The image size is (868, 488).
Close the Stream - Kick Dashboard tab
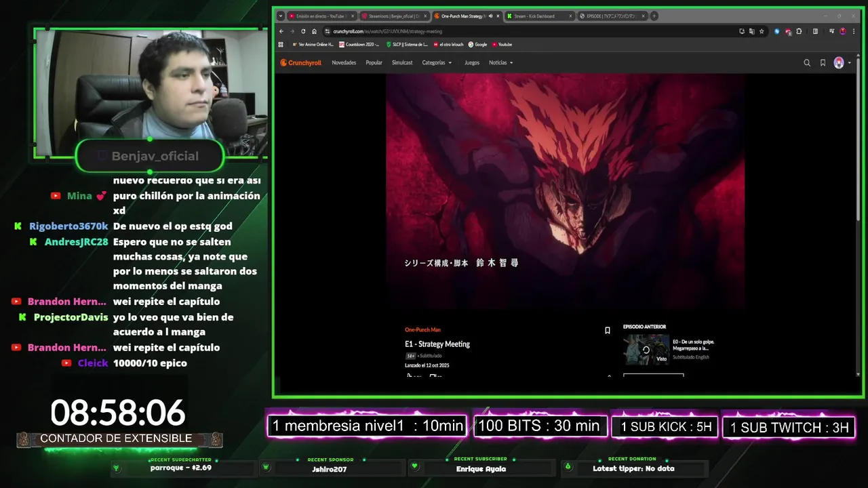571,16
